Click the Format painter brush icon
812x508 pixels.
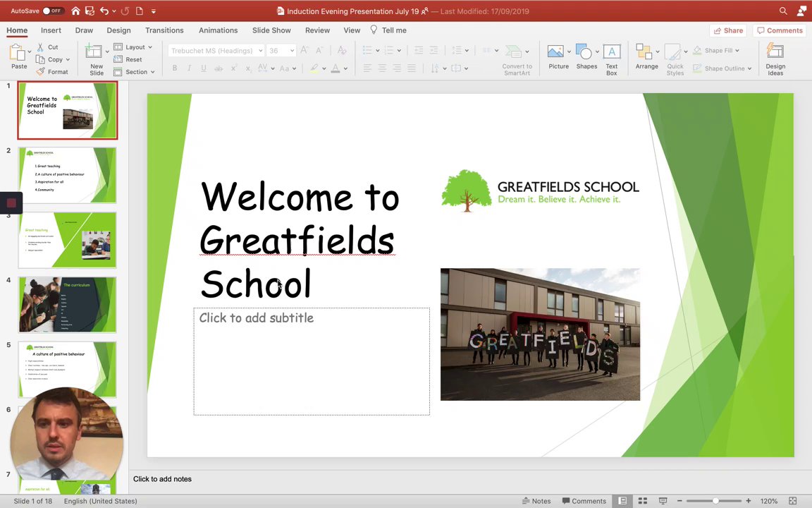click(40, 71)
